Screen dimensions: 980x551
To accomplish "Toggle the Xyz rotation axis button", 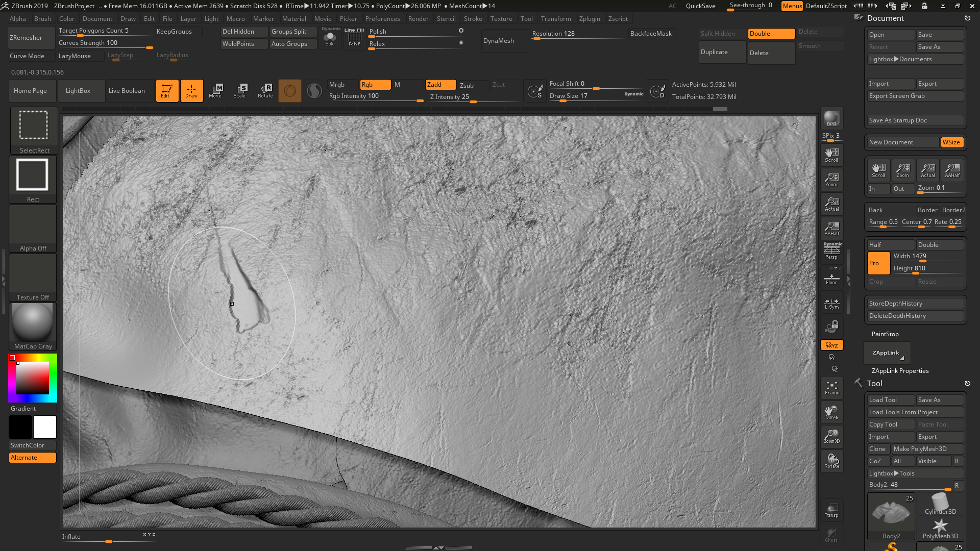I will pos(831,345).
